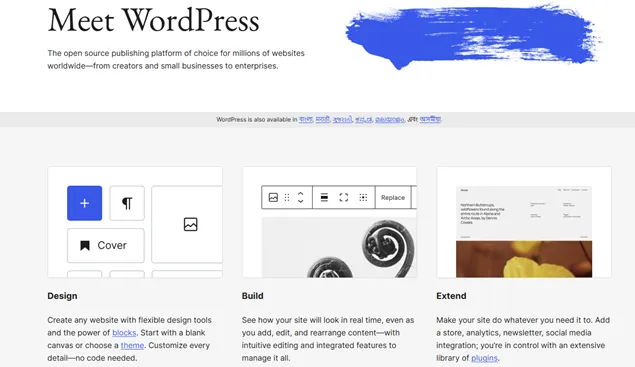
Task: Click the Build heading
Action: point(253,296)
